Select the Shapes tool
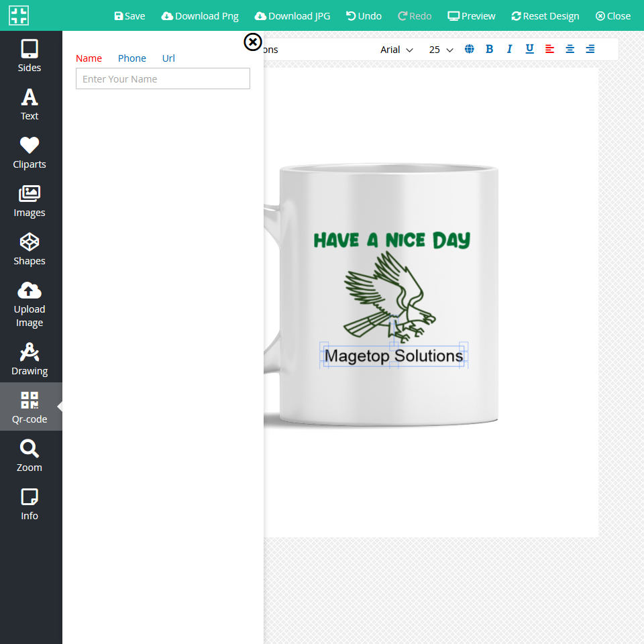 [x=30, y=249]
